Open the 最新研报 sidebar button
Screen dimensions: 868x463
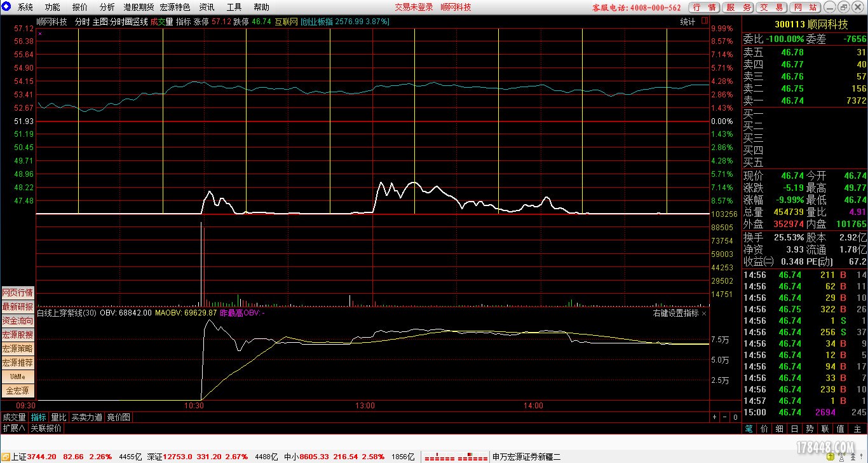(18, 307)
